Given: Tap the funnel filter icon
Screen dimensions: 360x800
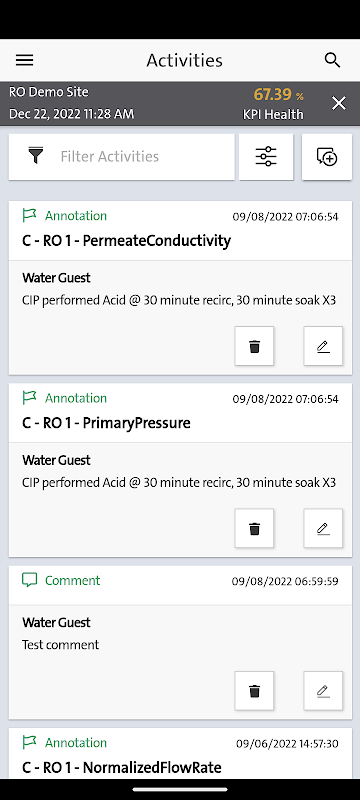Looking at the screenshot, I should (x=35, y=156).
